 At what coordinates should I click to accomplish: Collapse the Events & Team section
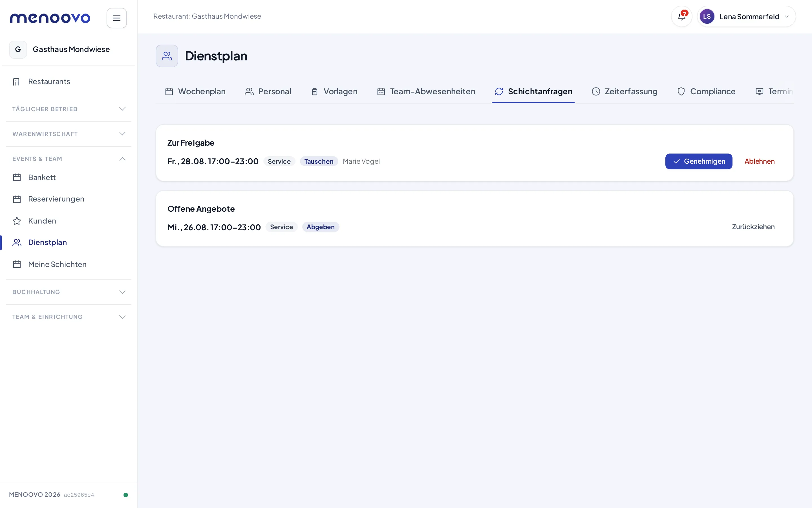click(x=69, y=159)
